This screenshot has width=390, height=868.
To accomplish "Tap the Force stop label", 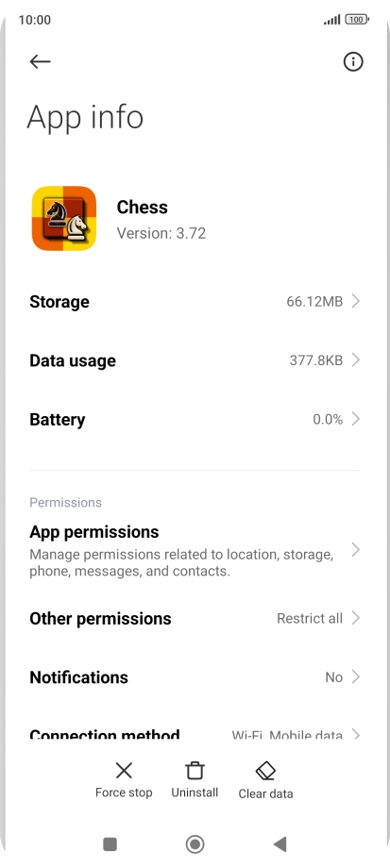I will [124, 793].
